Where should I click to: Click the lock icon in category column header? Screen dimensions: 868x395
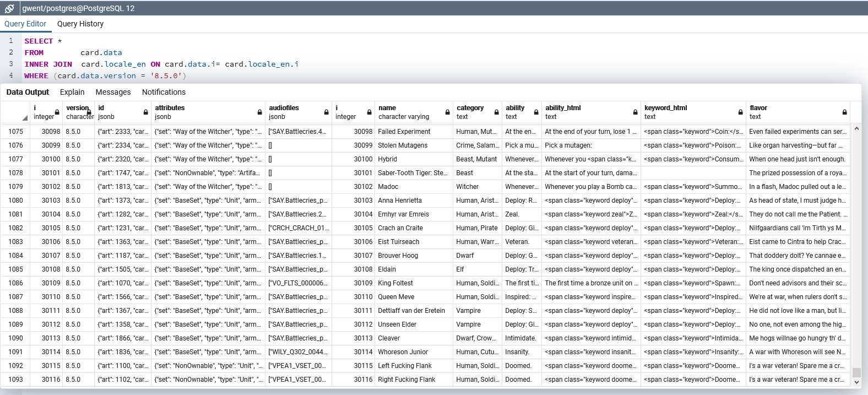(x=497, y=112)
